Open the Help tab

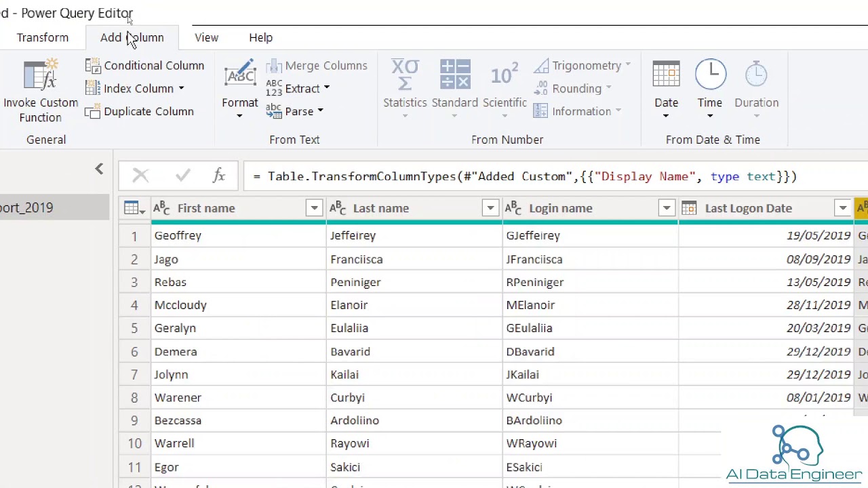coord(260,38)
